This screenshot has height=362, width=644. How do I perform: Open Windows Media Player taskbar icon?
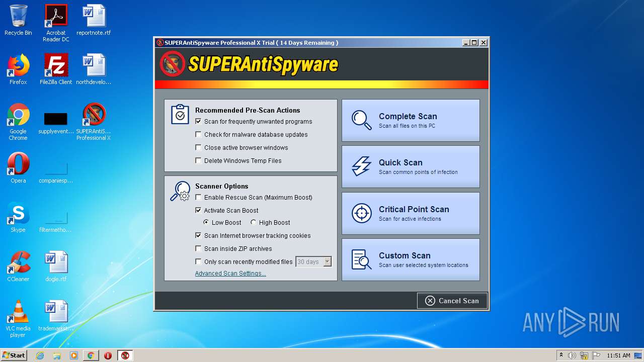click(74, 355)
